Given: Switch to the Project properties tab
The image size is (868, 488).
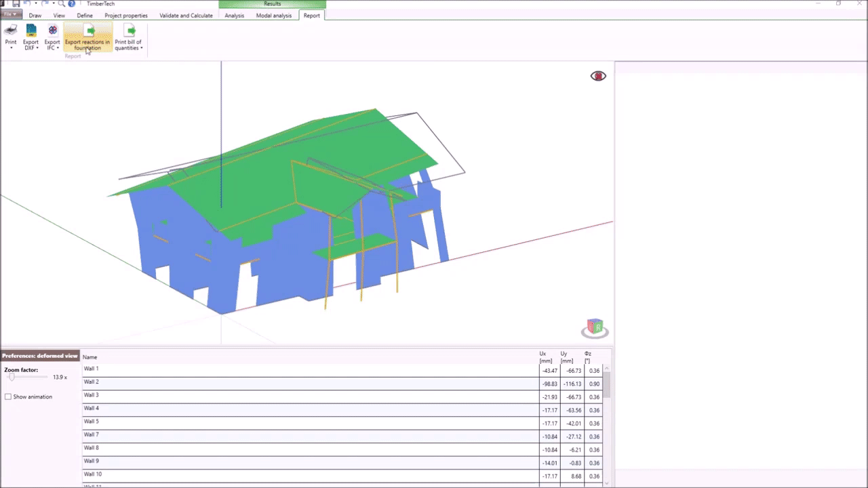Looking at the screenshot, I should click(125, 16).
